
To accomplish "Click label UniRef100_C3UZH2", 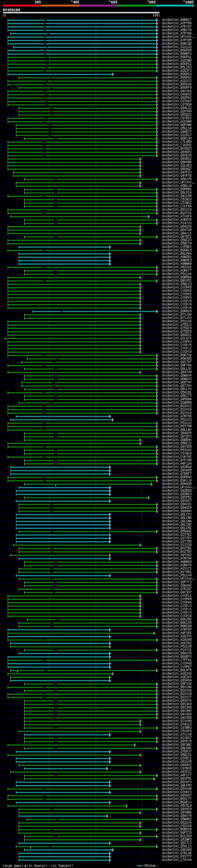I will [177, 145].
